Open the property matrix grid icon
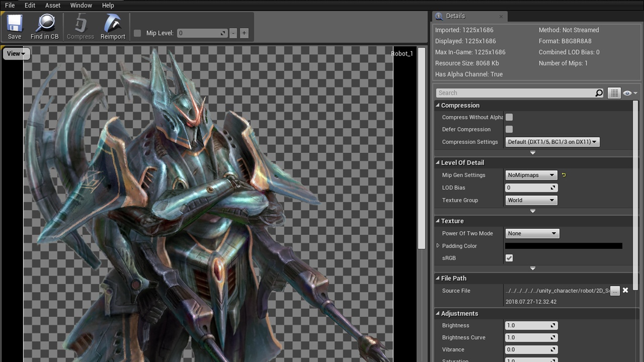The width and height of the screenshot is (644, 362). (613, 93)
